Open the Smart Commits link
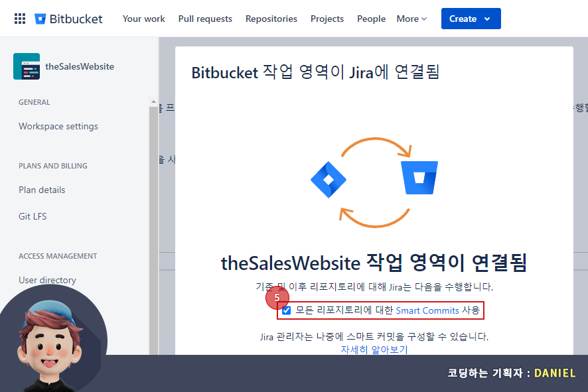The height and width of the screenshot is (392, 588). tap(427, 310)
